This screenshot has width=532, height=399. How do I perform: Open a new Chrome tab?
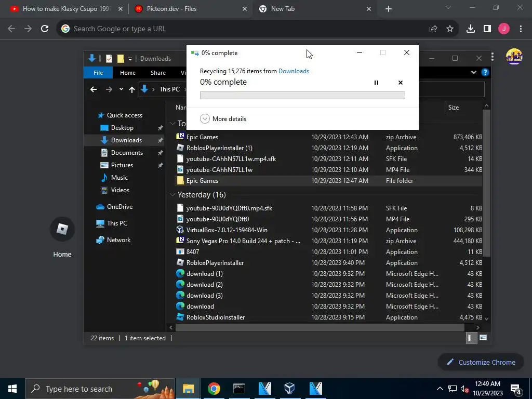click(389, 9)
